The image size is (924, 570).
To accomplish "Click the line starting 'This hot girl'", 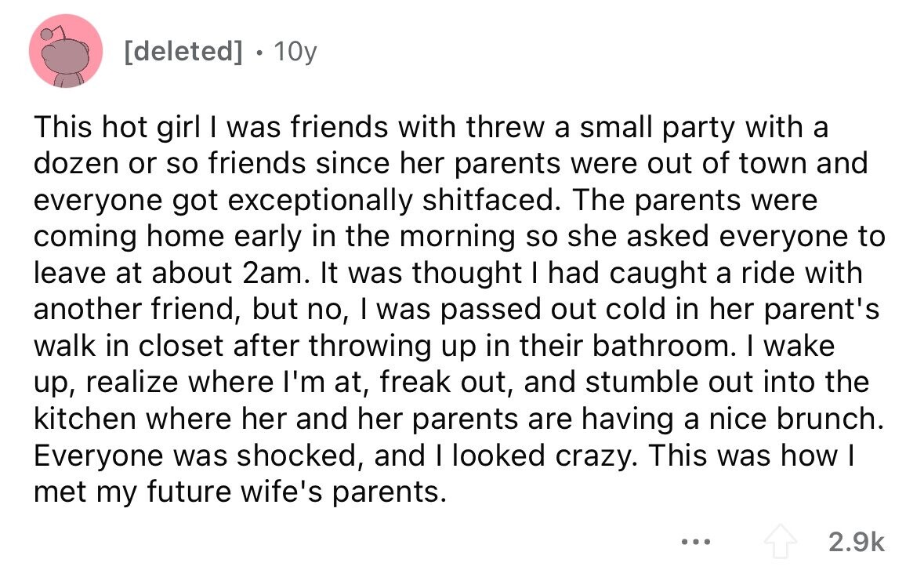I will (431, 127).
